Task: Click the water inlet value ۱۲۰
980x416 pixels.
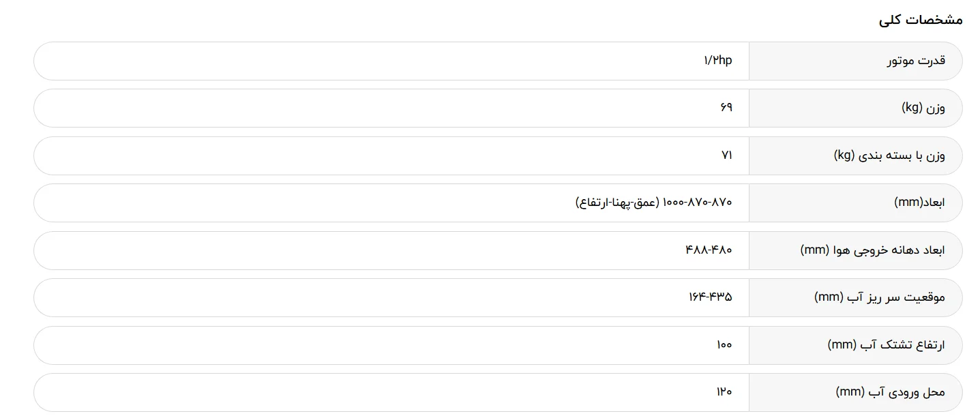Action: tap(724, 392)
